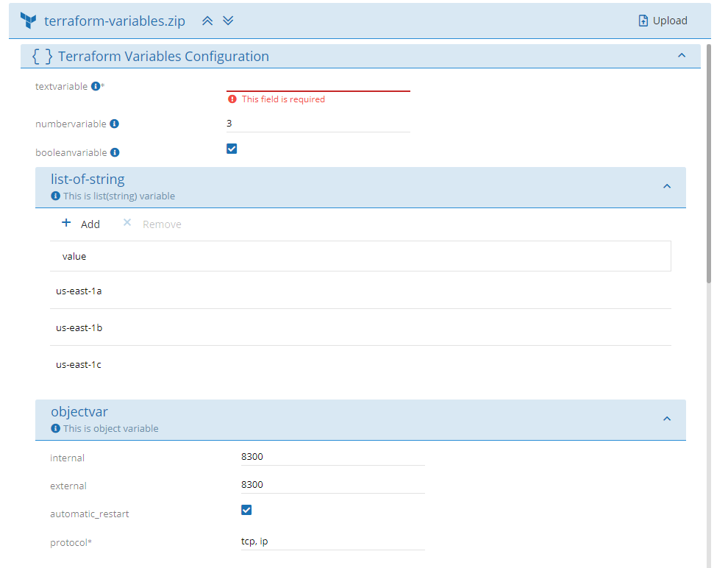
Task: Click the textvariable label
Action: (x=61, y=86)
